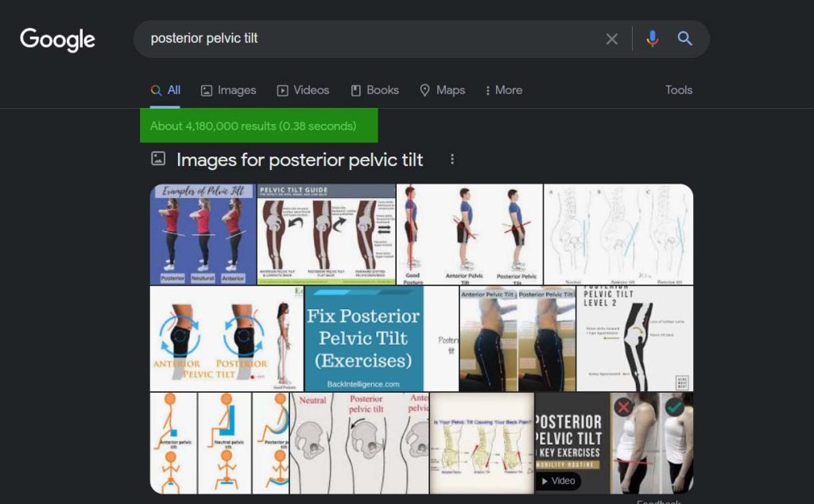The height and width of the screenshot is (504, 814).
Task: Open the Books tab
Action: pyautogui.click(x=375, y=91)
